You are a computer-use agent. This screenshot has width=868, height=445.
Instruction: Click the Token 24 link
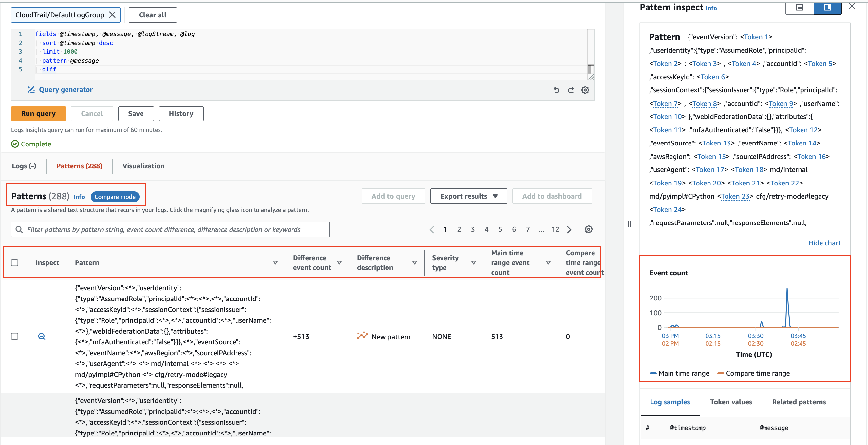(667, 210)
